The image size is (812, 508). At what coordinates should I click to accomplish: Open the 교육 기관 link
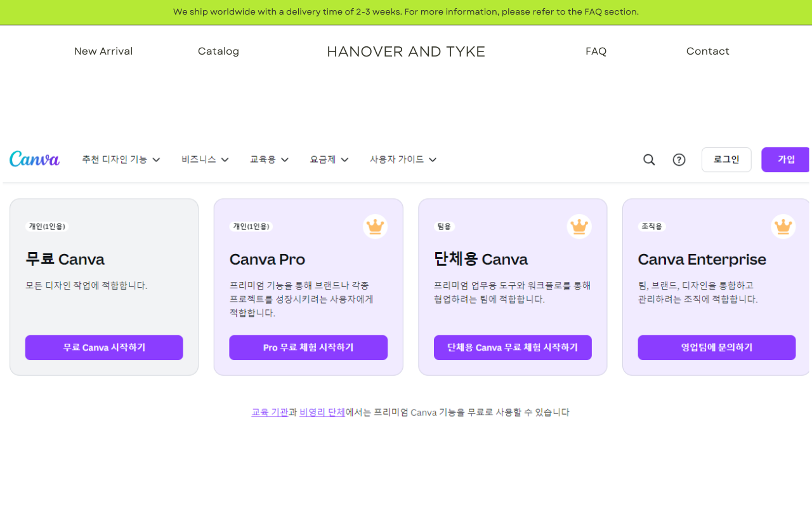tap(270, 412)
